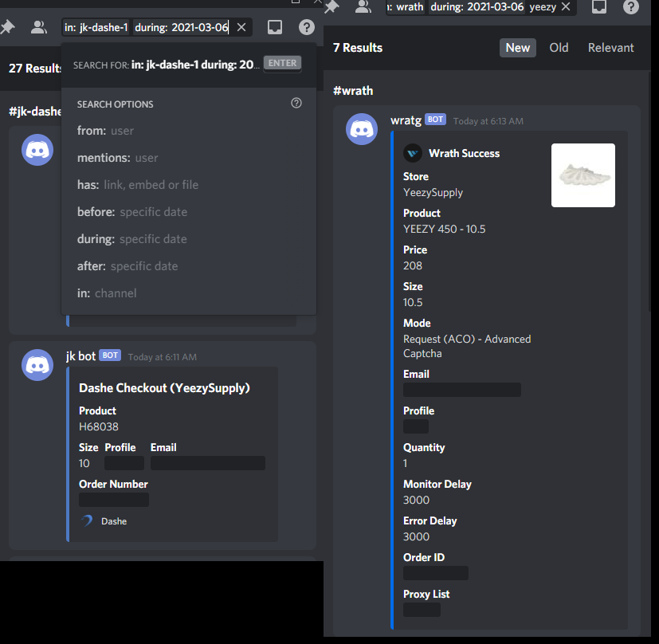
Task: Open pinned messages in right Discord window
Action: click(332, 6)
